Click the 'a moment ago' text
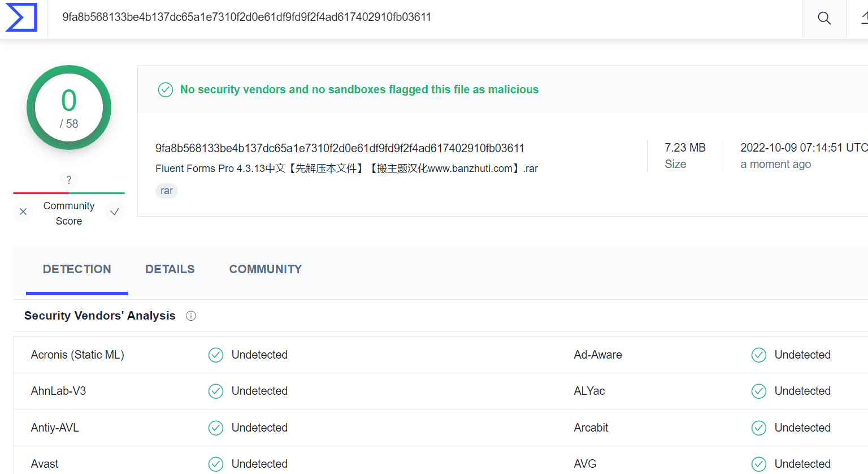The height and width of the screenshot is (474, 868). pyautogui.click(x=776, y=164)
